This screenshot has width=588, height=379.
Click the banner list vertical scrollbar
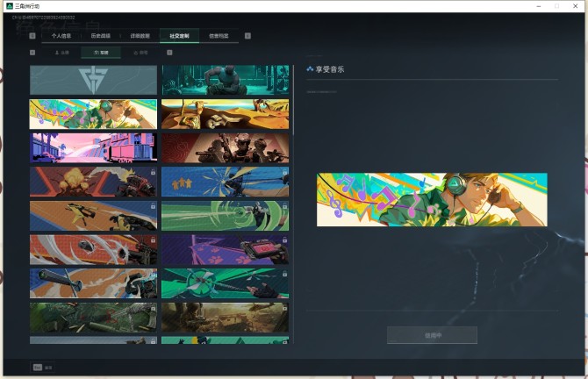[x=293, y=101]
